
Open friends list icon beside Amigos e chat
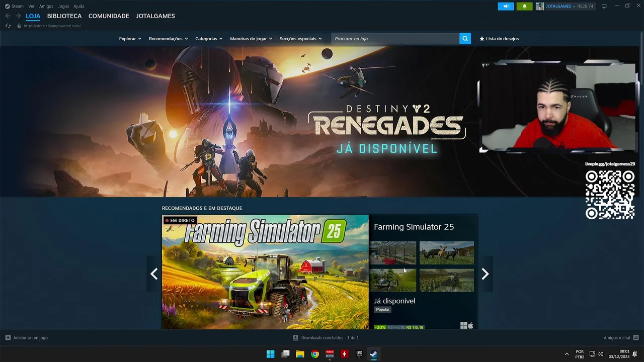click(636, 337)
